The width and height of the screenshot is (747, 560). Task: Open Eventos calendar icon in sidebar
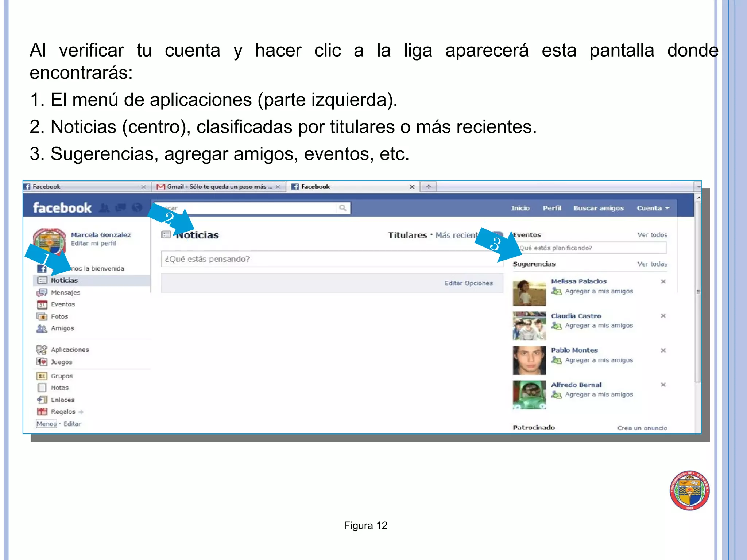[x=42, y=304]
